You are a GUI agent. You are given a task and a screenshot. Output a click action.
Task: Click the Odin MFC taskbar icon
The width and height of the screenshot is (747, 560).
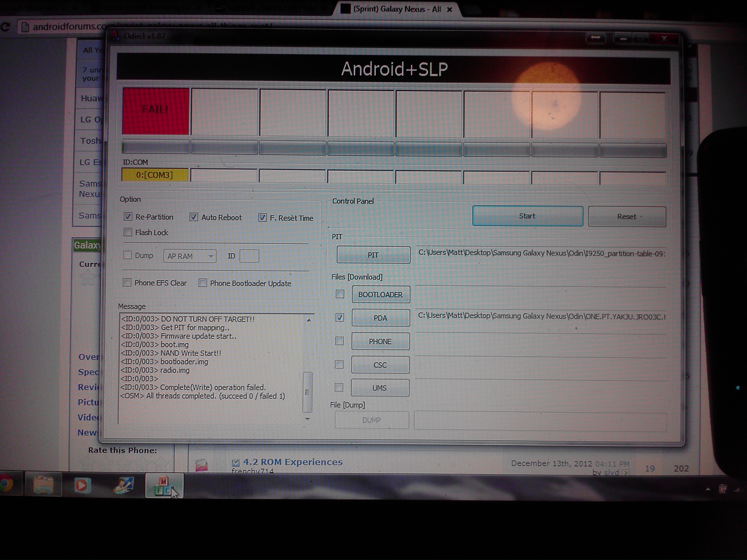point(165,486)
